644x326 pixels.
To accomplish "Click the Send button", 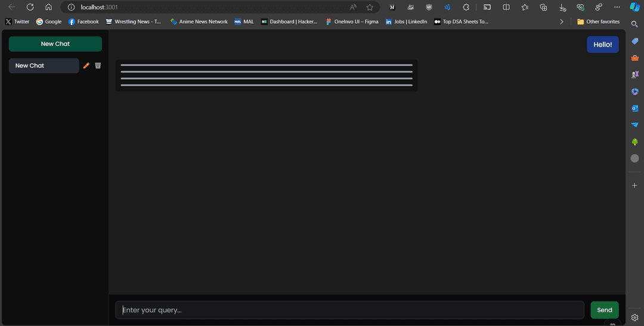I will click(x=604, y=310).
